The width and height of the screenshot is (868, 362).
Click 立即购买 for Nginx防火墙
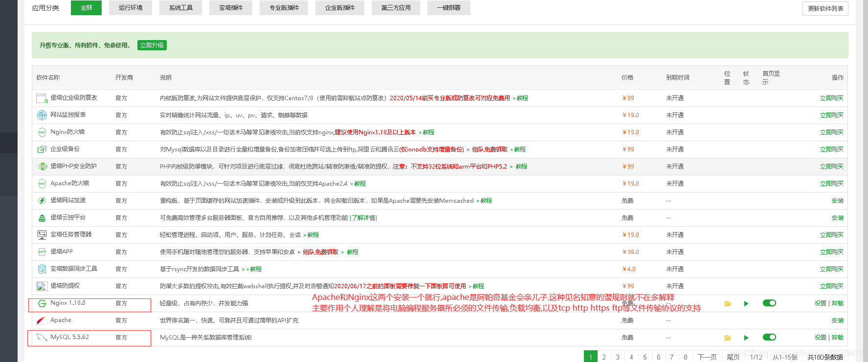click(831, 132)
